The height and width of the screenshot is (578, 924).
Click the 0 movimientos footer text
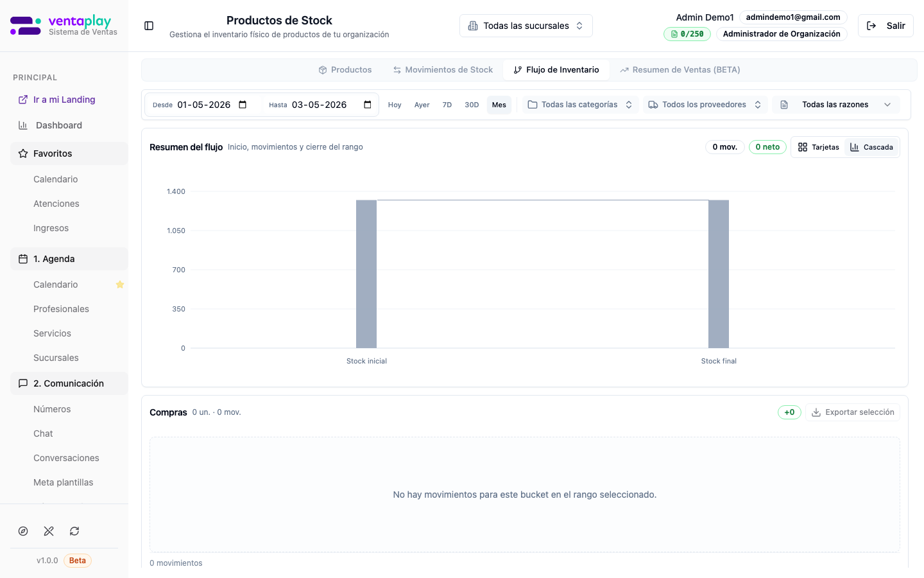pos(176,563)
